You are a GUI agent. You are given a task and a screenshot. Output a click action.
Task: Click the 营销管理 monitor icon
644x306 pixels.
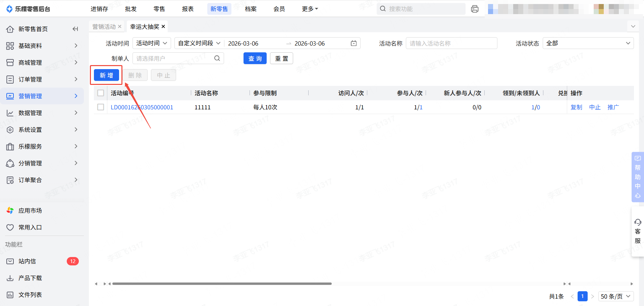[x=10, y=96]
